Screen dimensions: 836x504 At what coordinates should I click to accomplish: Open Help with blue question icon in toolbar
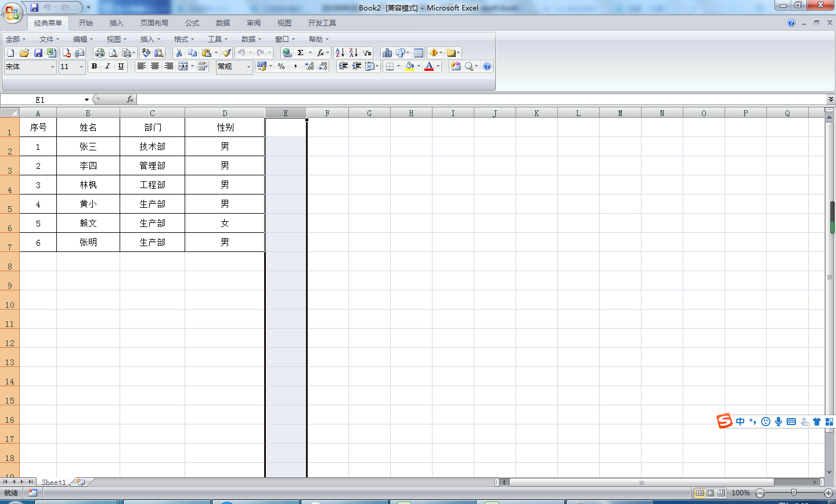pos(487,67)
